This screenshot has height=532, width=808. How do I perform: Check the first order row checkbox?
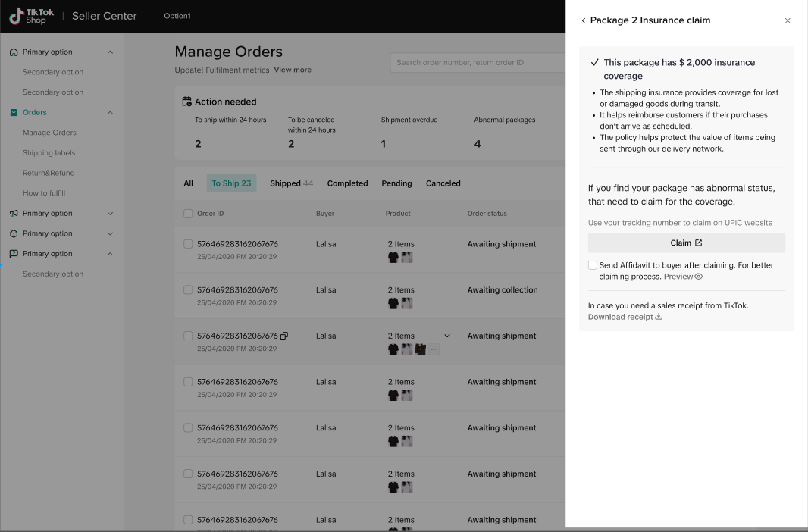pos(188,244)
